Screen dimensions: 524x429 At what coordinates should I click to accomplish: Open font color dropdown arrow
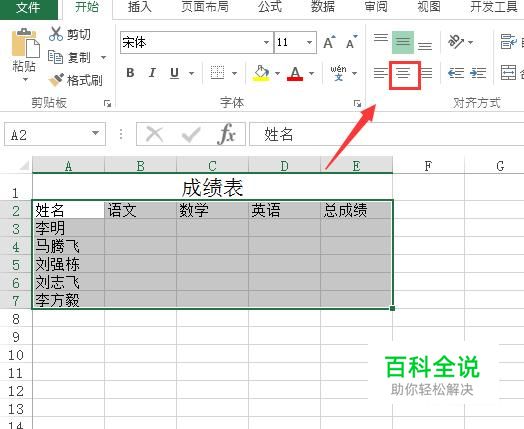311,73
